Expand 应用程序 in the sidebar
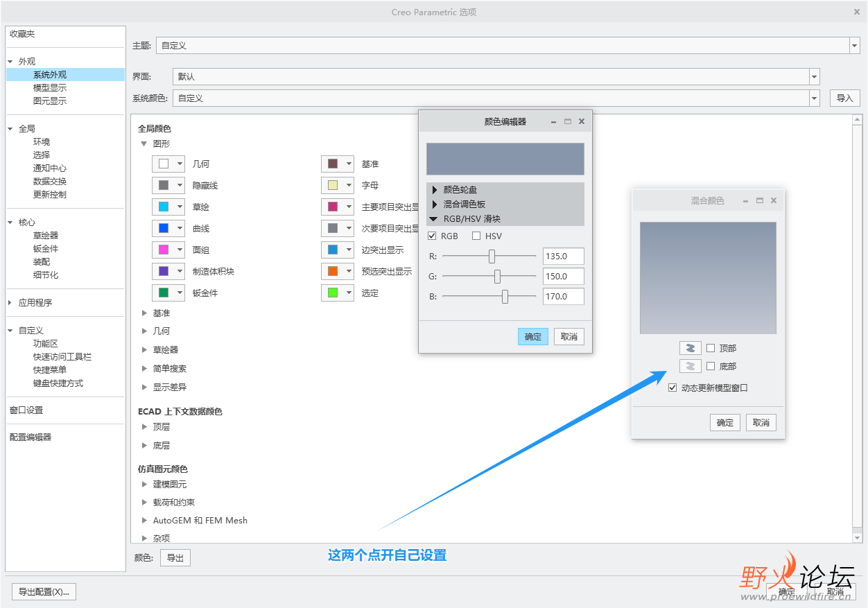This screenshot has height=608, width=868. coord(10,303)
